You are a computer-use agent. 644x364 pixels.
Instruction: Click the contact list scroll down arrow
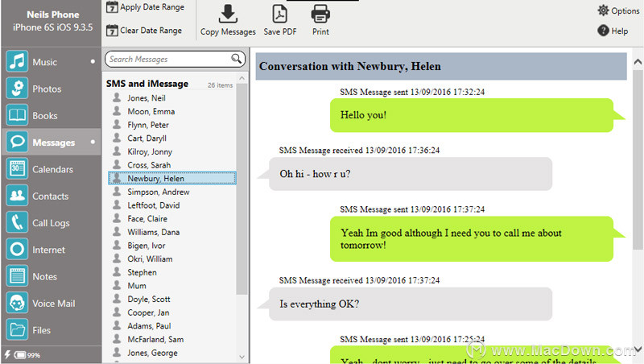coord(242,357)
